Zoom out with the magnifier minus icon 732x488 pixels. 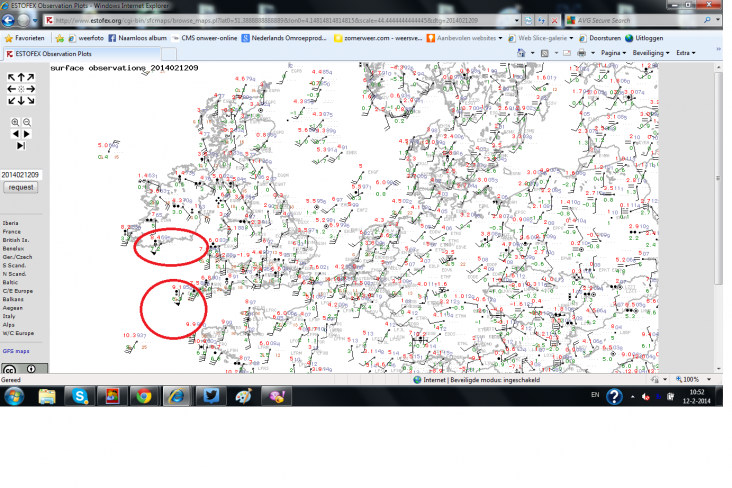(27, 122)
